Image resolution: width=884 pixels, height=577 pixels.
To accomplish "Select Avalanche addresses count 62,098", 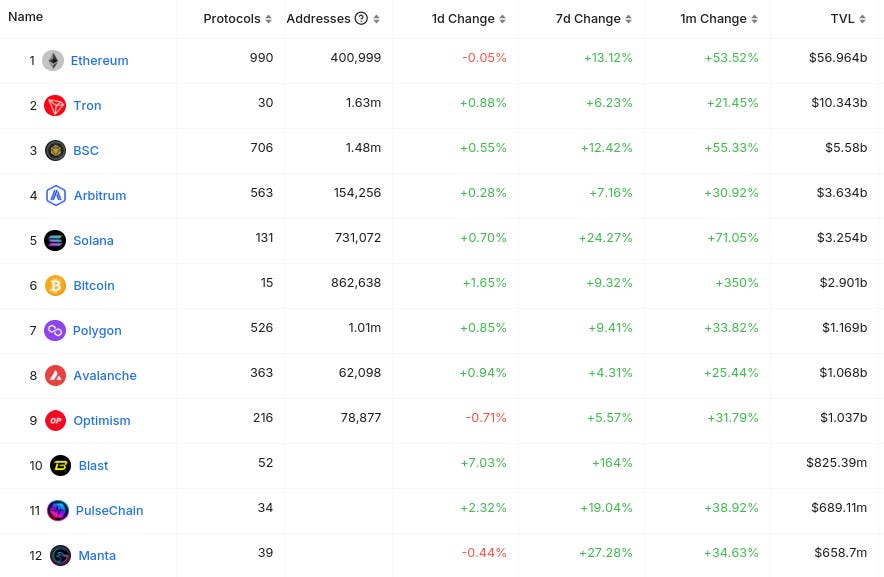I will tap(360, 373).
